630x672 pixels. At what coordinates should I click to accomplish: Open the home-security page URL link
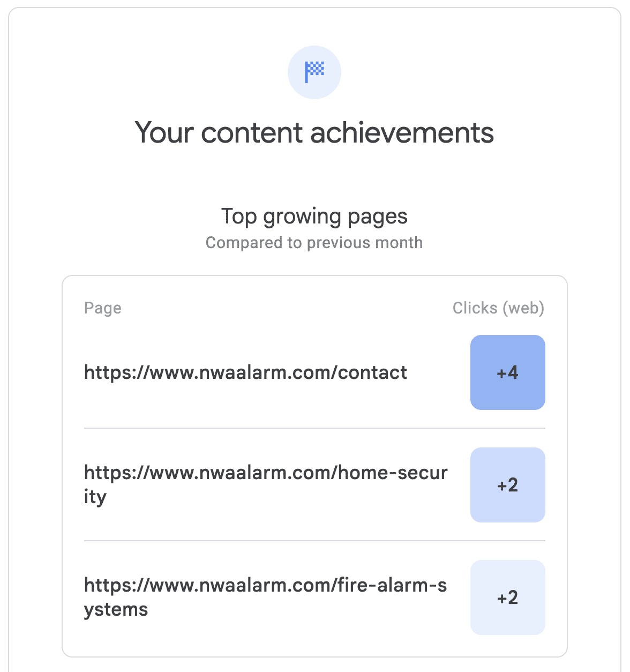point(266,473)
